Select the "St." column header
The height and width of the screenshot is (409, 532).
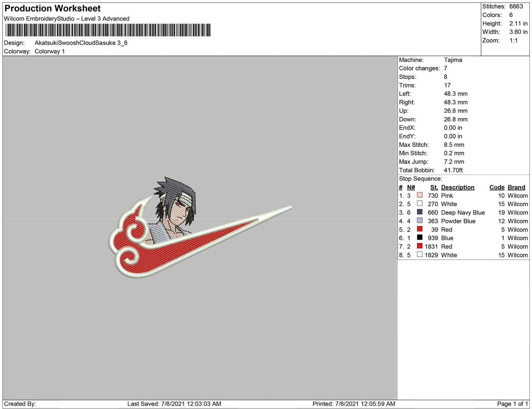click(x=434, y=187)
